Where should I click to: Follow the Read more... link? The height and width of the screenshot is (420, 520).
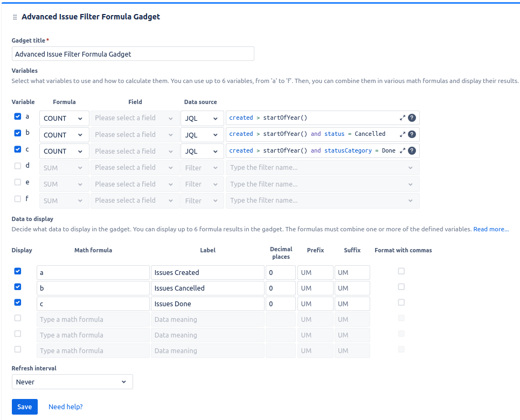[x=491, y=229]
